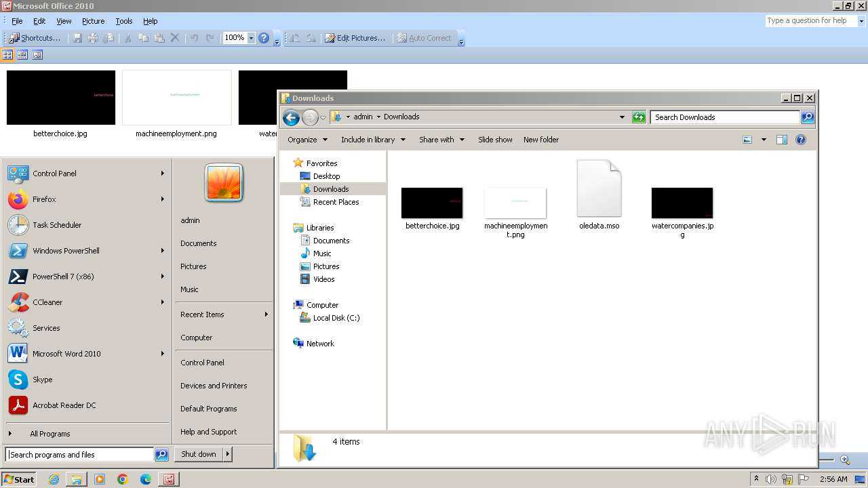Click Edit Pictures toolbar button

(355, 38)
